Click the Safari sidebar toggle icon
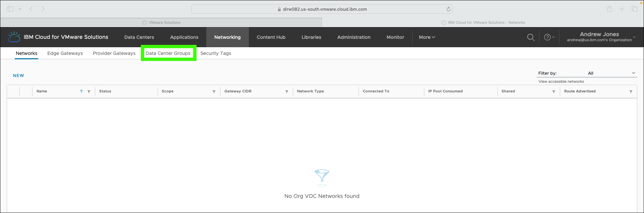The width and height of the screenshot is (644, 213). 10,9
